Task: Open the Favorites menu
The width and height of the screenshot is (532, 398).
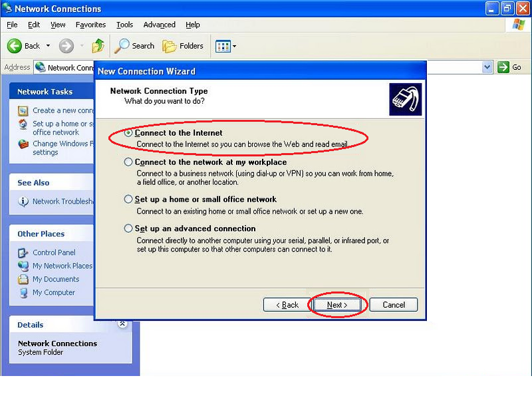Action: pyautogui.click(x=90, y=25)
